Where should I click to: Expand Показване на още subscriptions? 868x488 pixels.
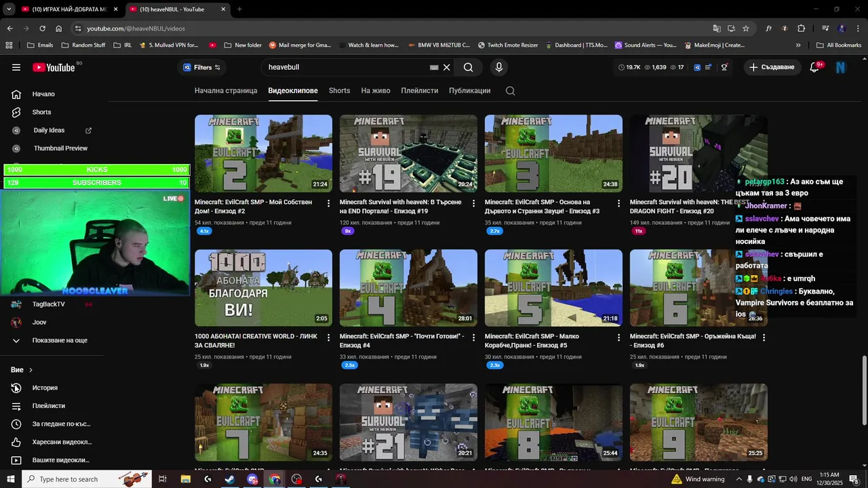tap(54, 340)
